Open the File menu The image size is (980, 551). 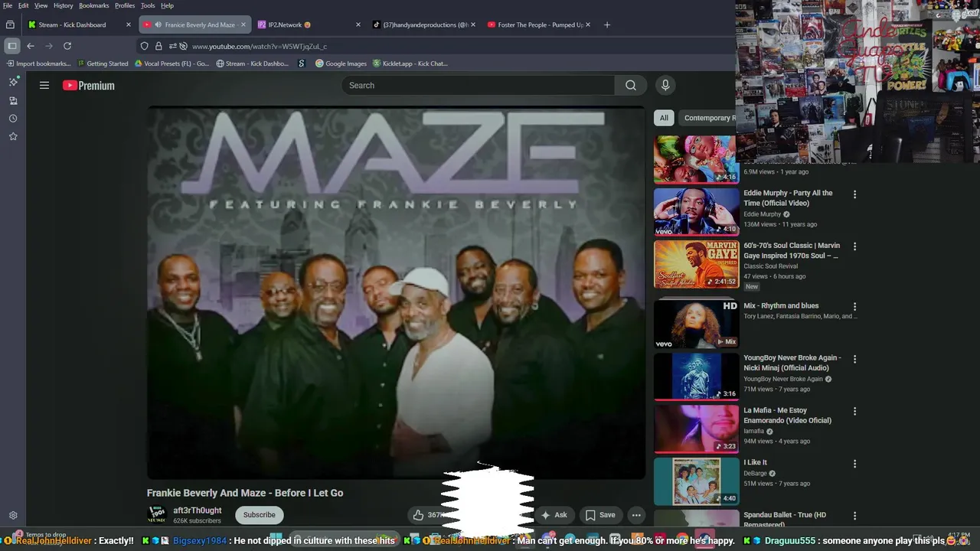(x=8, y=5)
